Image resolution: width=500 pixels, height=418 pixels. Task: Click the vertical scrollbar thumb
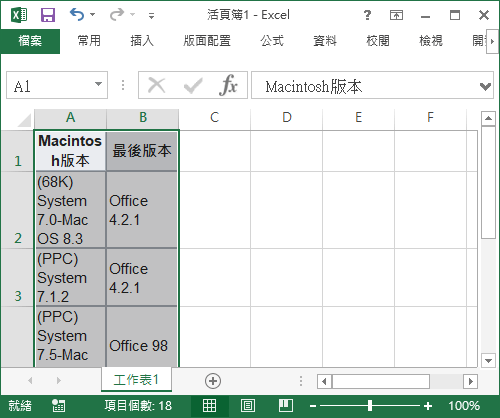click(x=488, y=182)
